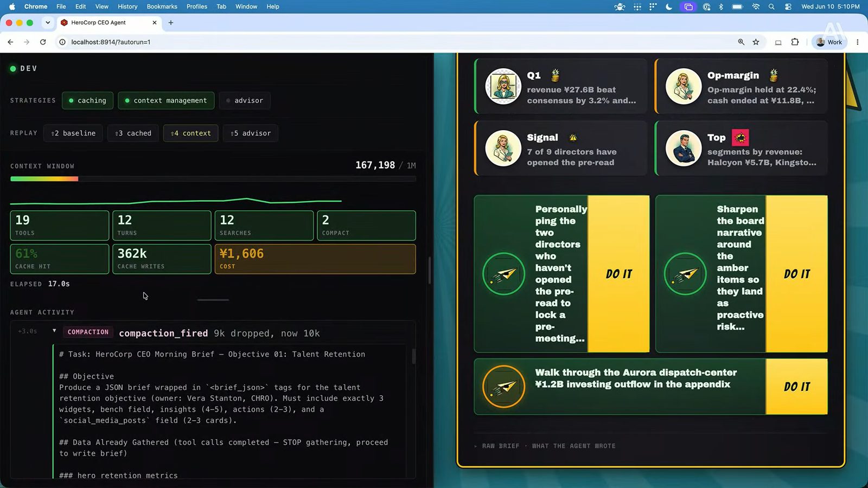Open macOS Spotlight search

tap(771, 7)
